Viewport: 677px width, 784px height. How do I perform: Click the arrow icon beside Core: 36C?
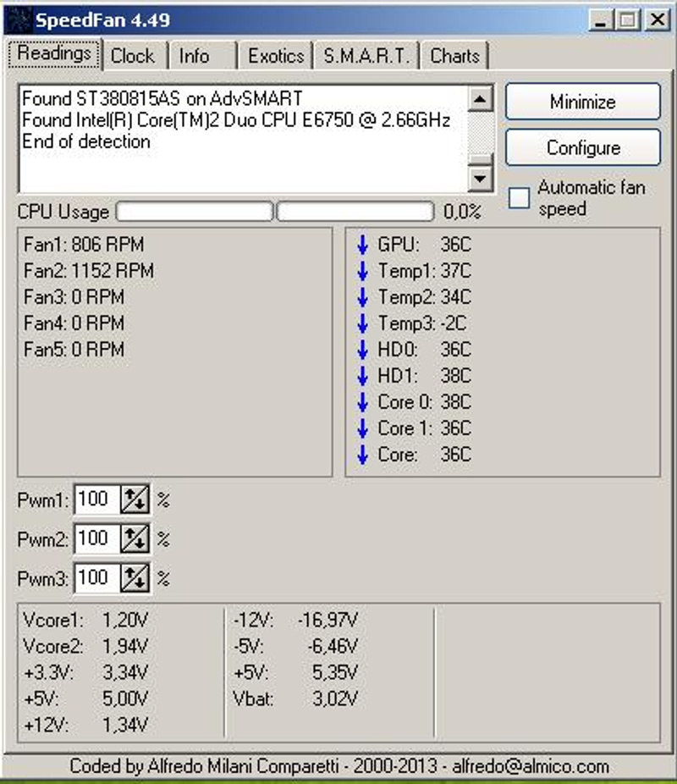click(x=363, y=455)
